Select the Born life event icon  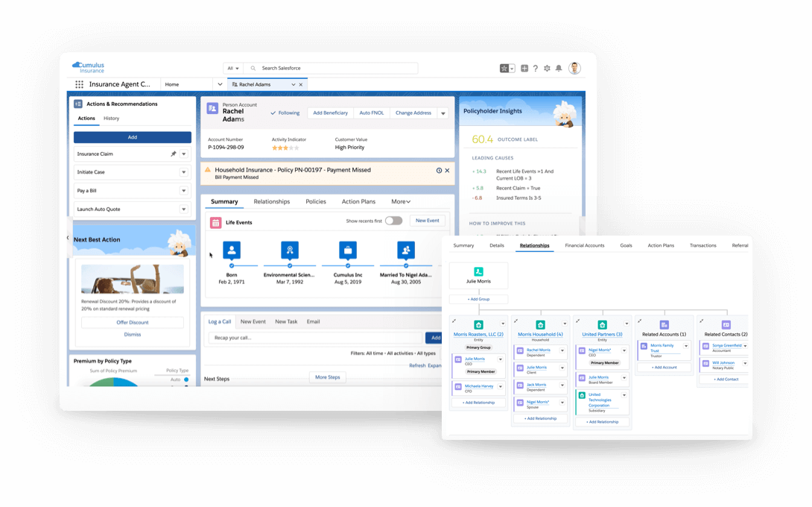pos(232,250)
